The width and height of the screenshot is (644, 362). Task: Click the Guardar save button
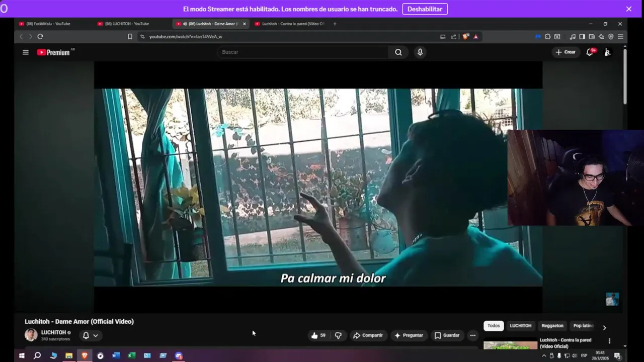(x=447, y=335)
